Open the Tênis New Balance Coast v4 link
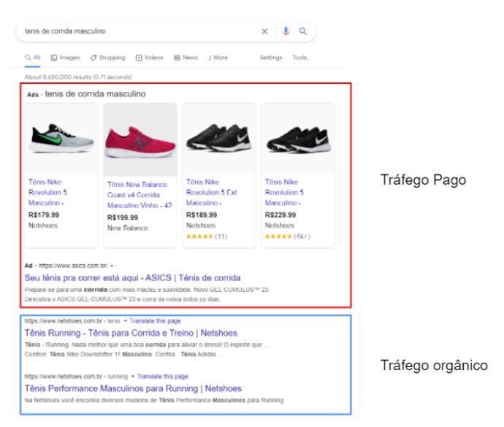504x427 pixels. point(140,195)
